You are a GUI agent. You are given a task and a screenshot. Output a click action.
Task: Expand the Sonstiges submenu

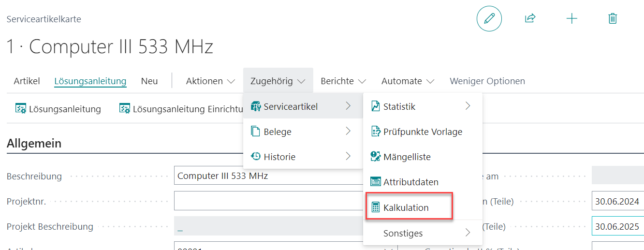point(423,233)
